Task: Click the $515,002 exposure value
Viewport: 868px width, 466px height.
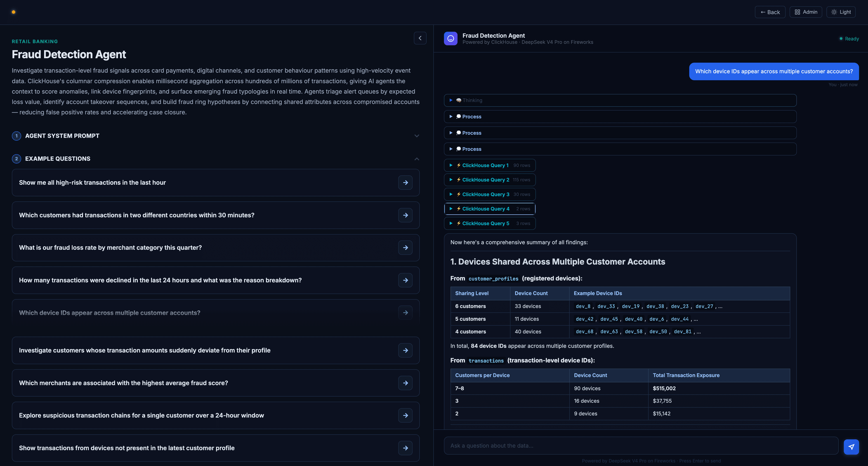Action: click(x=664, y=388)
